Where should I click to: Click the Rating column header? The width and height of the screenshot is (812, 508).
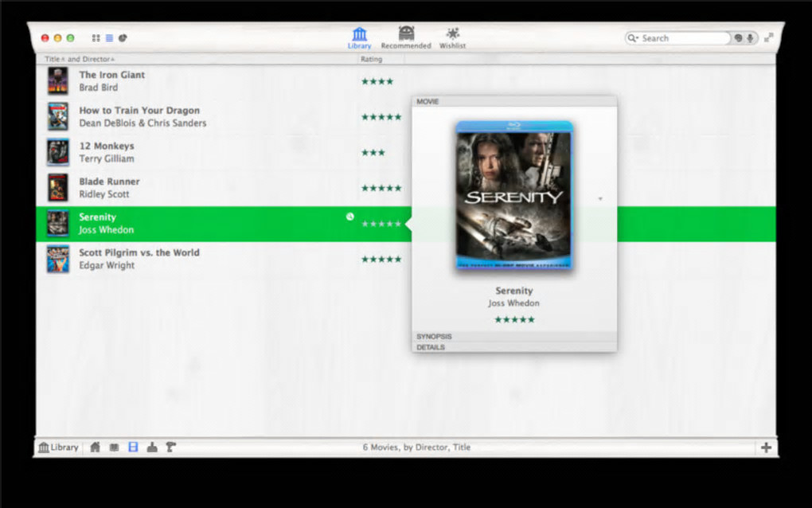coord(371,59)
